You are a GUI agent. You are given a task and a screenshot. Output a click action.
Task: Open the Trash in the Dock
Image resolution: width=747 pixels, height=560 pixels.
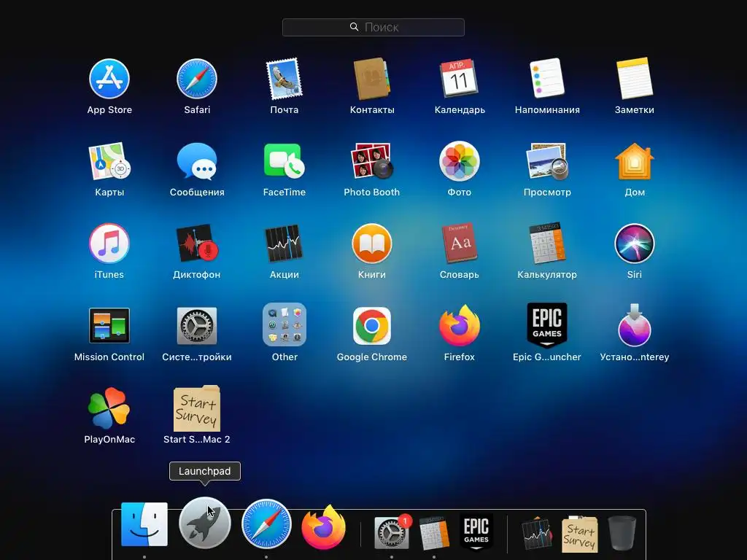[x=622, y=533]
